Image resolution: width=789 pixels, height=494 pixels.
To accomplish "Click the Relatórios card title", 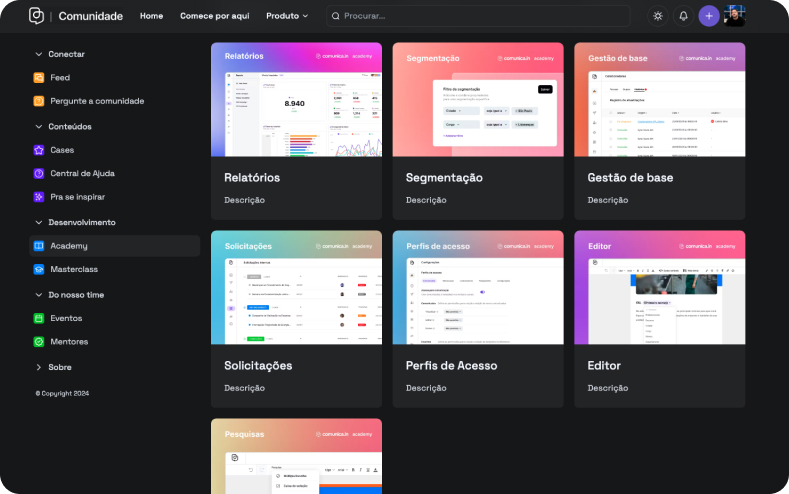I will click(252, 178).
